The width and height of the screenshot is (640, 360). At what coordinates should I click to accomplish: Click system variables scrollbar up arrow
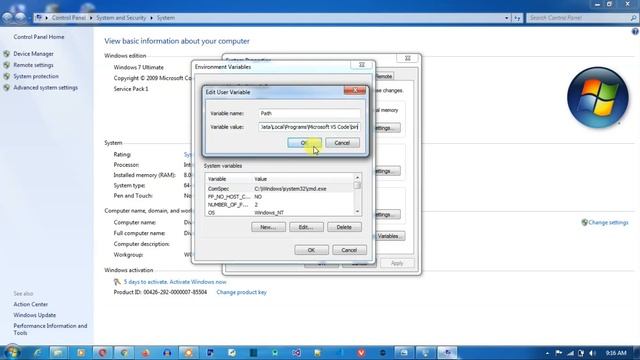coord(357,178)
